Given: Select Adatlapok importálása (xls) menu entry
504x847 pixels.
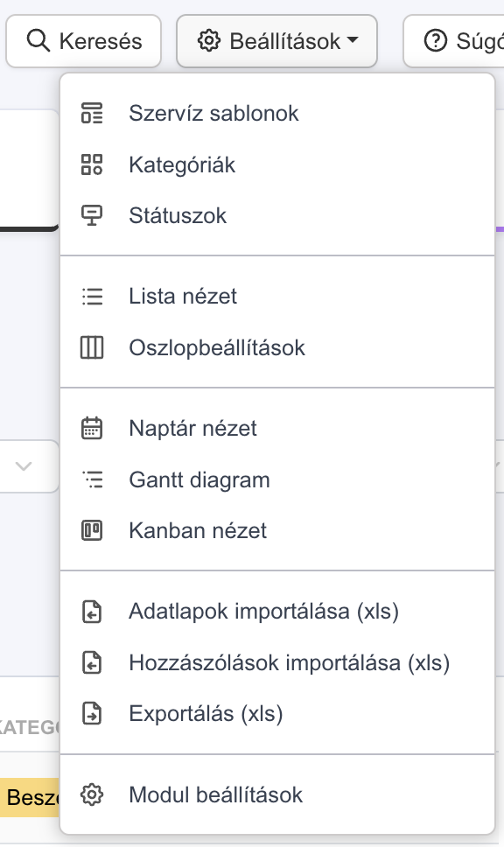Looking at the screenshot, I should point(277,612).
